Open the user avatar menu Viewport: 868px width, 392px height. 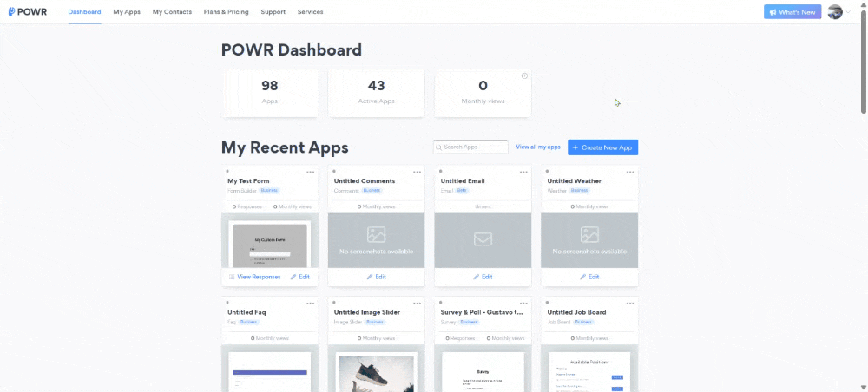[x=835, y=11]
